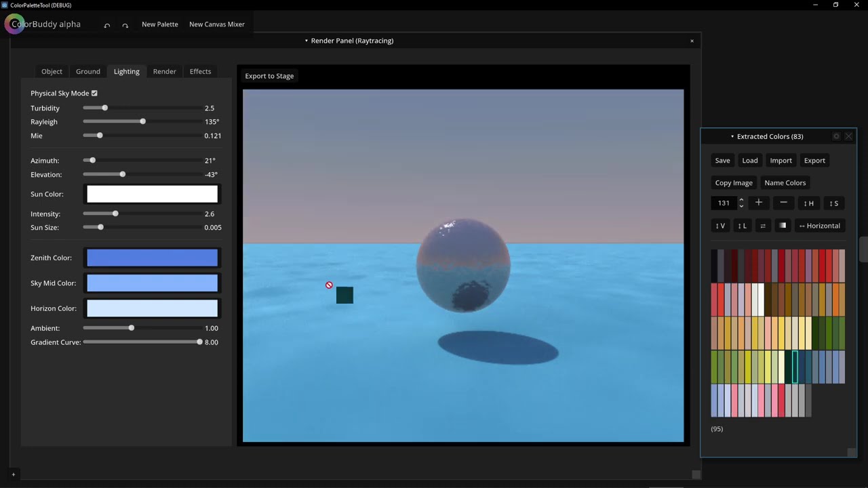Click the Copy Image button
The image size is (868, 488).
tap(734, 183)
